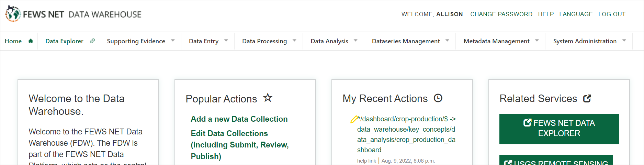Viewport: 644px width, 165px height.
Task: Click the My Recent Actions clock icon
Action: tap(438, 98)
